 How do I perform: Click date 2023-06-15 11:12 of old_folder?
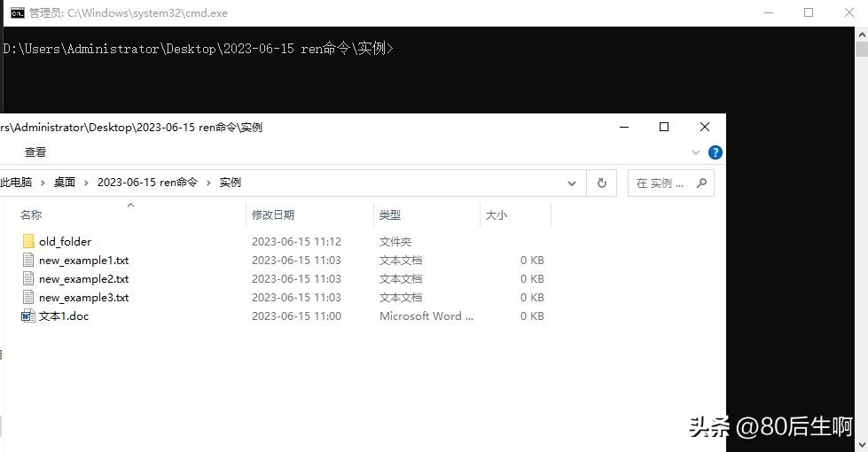pyautogui.click(x=296, y=242)
